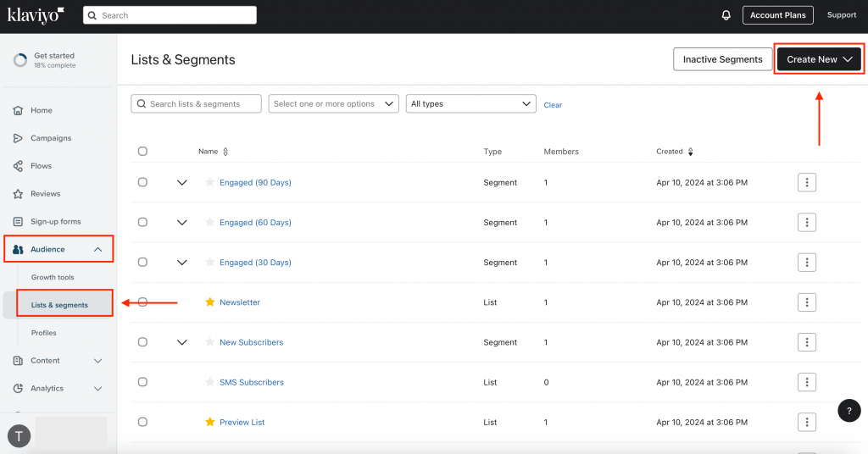Star the Engaged (90 Days) segment

point(210,182)
